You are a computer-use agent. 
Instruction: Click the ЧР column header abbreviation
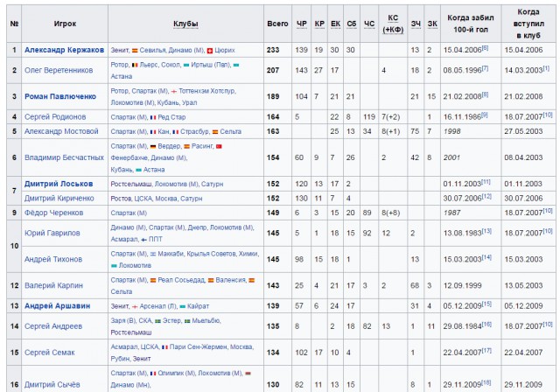(302, 24)
